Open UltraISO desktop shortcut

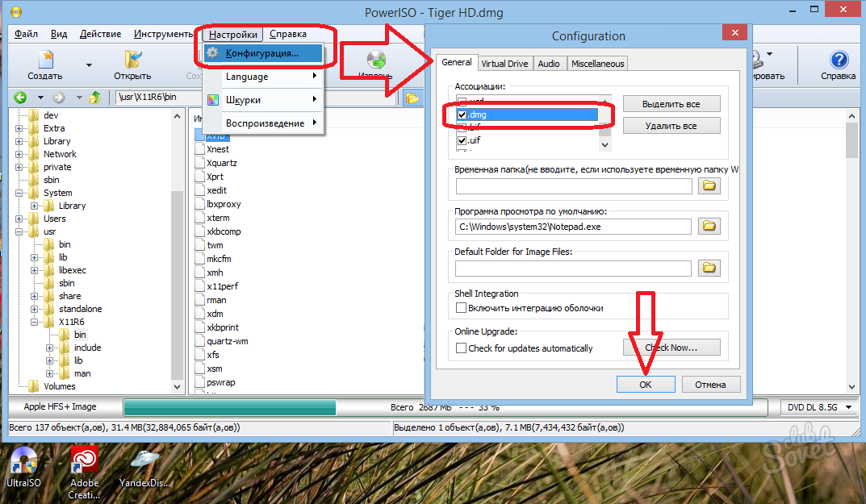(x=23, y=460)
